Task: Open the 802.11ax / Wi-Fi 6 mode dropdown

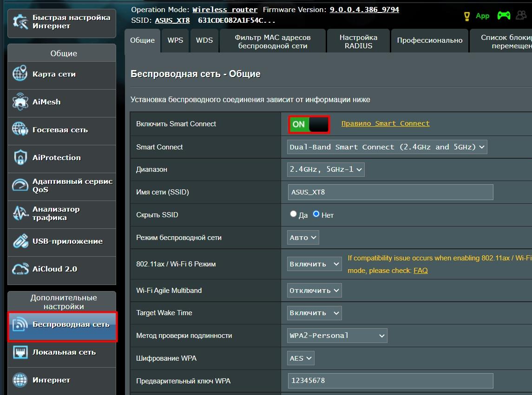Action: (314, 264)
